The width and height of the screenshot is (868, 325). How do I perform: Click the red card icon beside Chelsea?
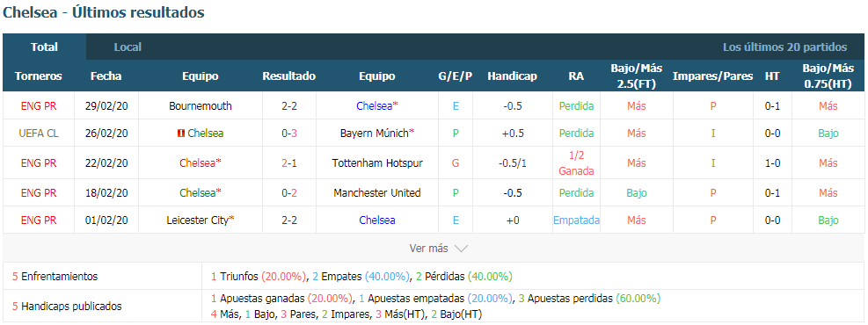[180, 134]
